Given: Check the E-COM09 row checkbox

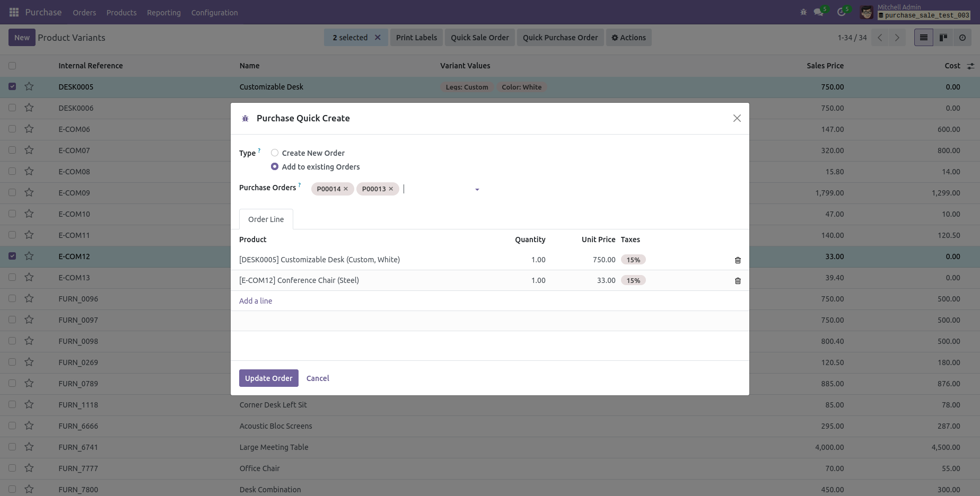Looking at the screenshot, I should tap(12, 192).
